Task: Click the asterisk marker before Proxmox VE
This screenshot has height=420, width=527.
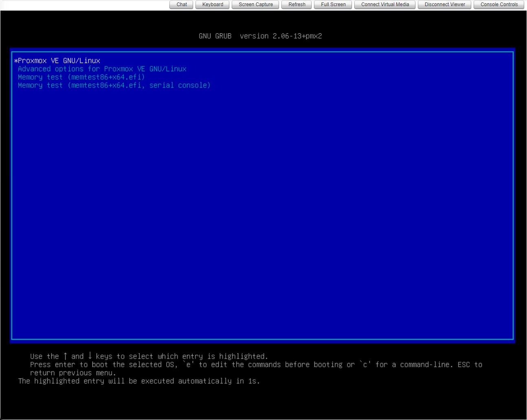Action: (16, 61)
